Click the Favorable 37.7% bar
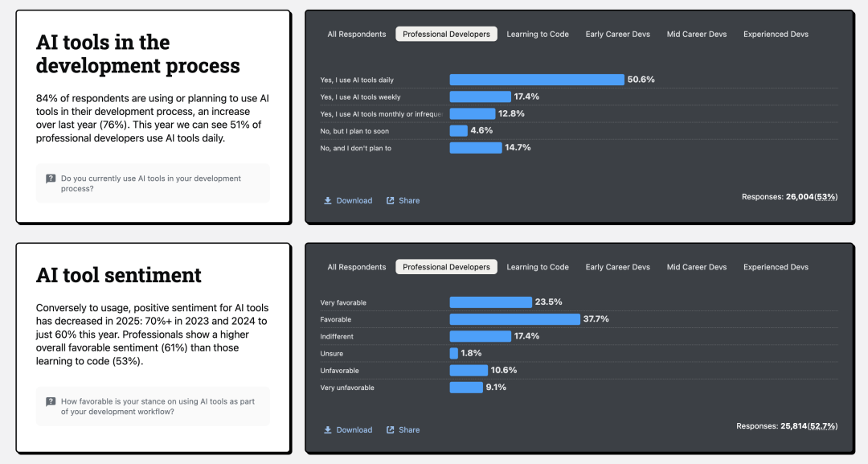Image resolution: width=868 pixels, height=464 pixels. [x=514, y=319]
